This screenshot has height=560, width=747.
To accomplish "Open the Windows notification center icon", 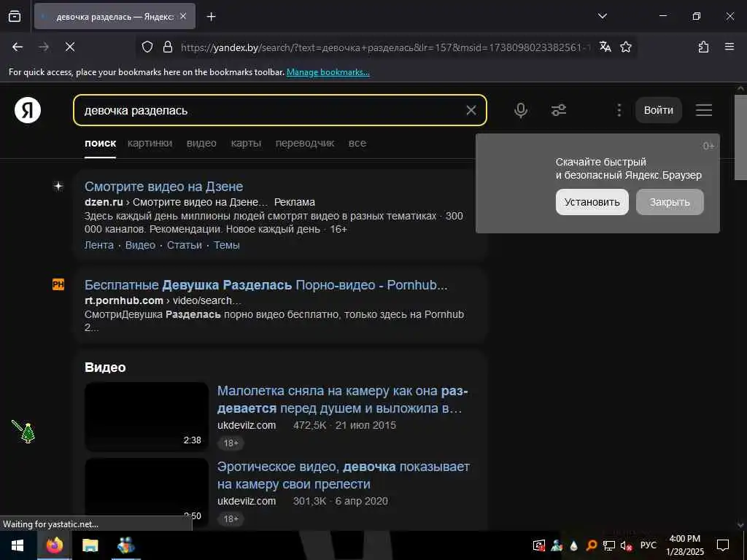I will click(723, 545).
